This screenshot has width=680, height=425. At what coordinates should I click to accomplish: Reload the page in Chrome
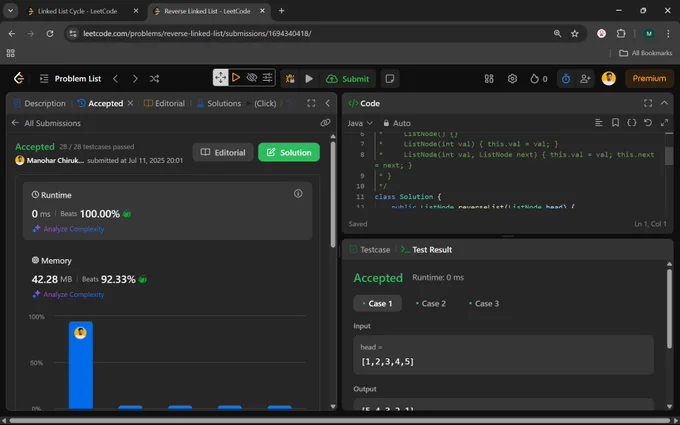(50, 33)
